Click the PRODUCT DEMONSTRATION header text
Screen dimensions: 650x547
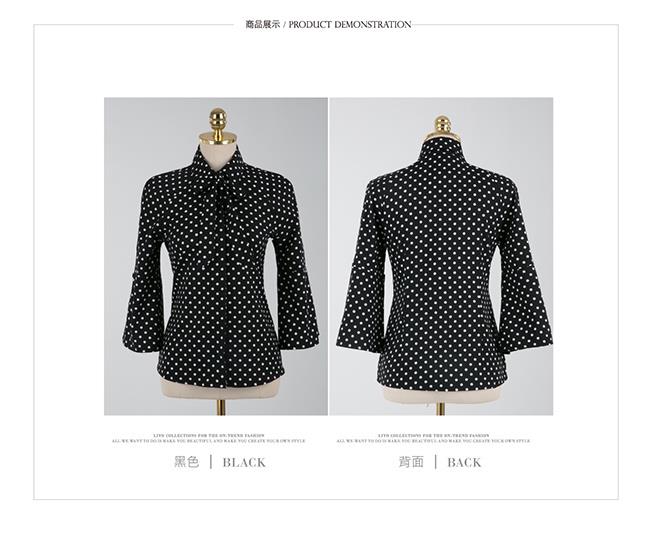(350, 24)
